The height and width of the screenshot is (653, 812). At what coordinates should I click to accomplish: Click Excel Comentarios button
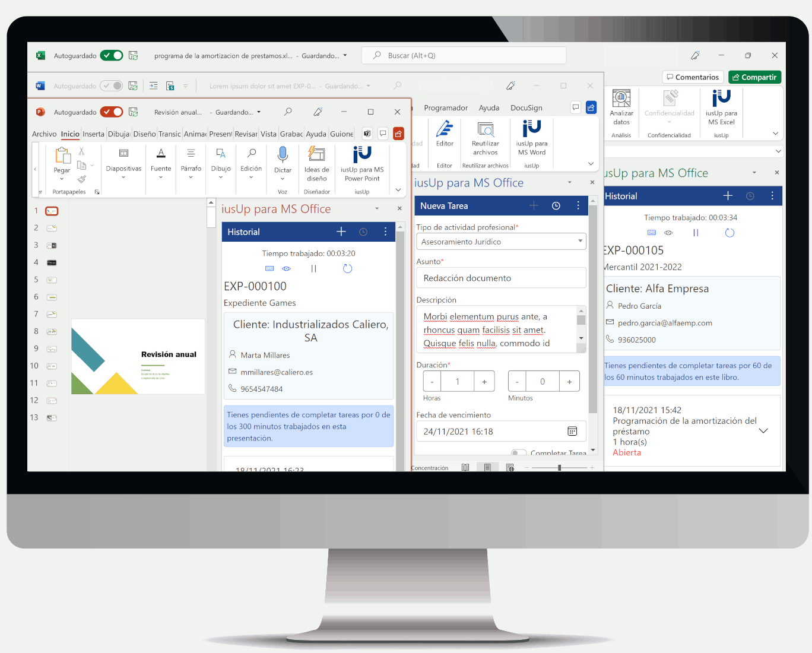pos(693,77)
